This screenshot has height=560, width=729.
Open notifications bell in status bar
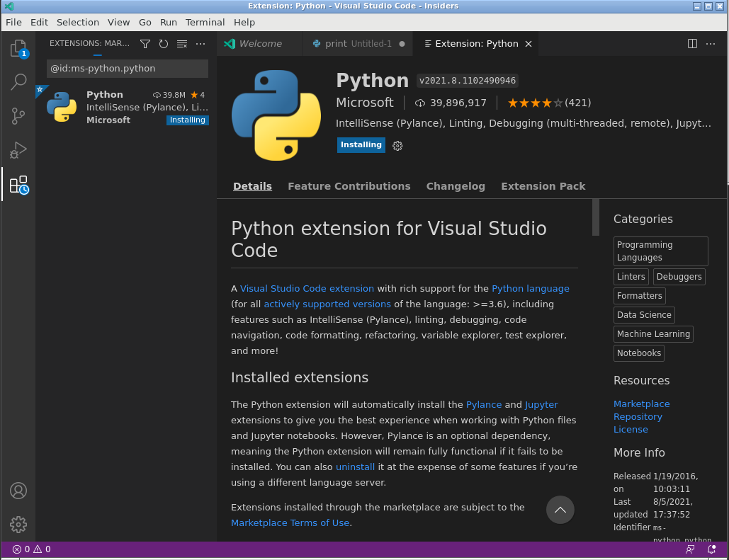tap(711, 549)
